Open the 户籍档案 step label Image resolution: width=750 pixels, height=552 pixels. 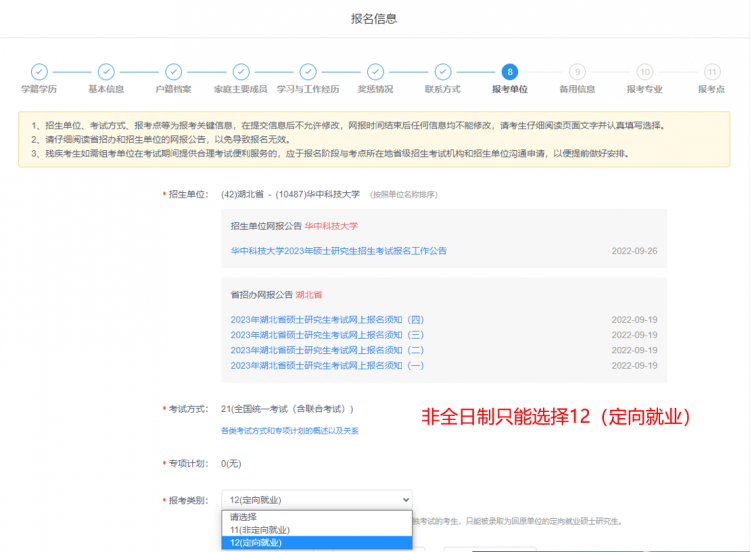pyautogui.click(x=174, y=89)
